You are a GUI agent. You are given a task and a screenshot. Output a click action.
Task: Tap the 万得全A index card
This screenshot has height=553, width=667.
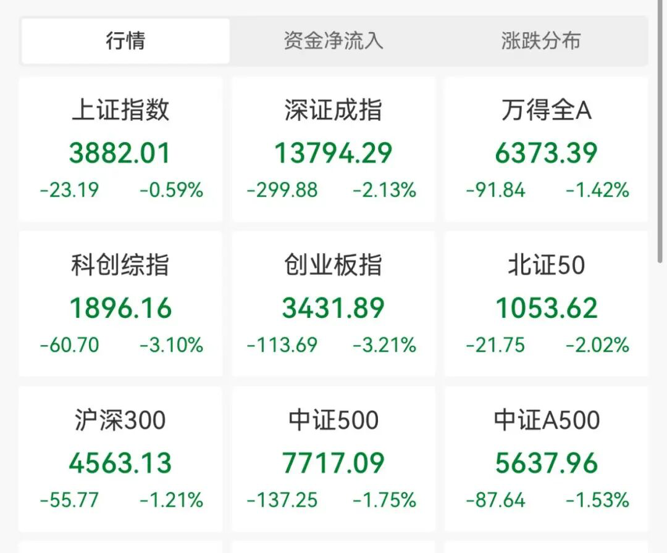click(x=547, y=149)
